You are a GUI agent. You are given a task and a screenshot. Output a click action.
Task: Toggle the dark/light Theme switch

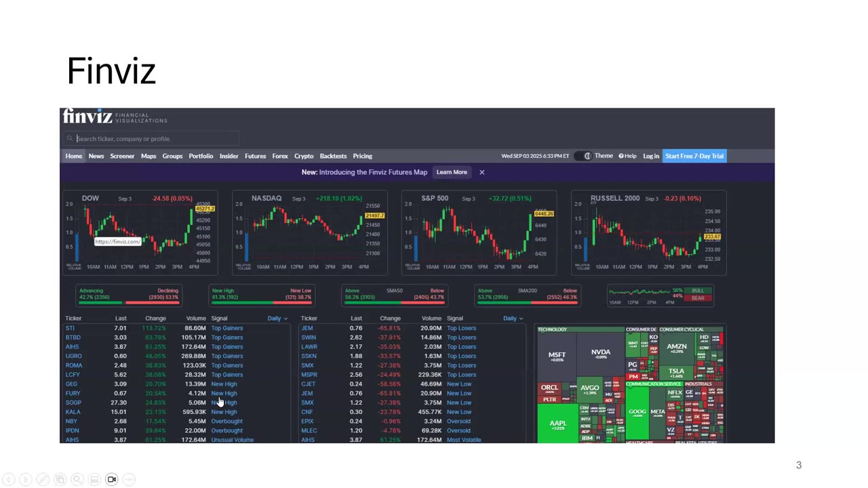[583, 156]
